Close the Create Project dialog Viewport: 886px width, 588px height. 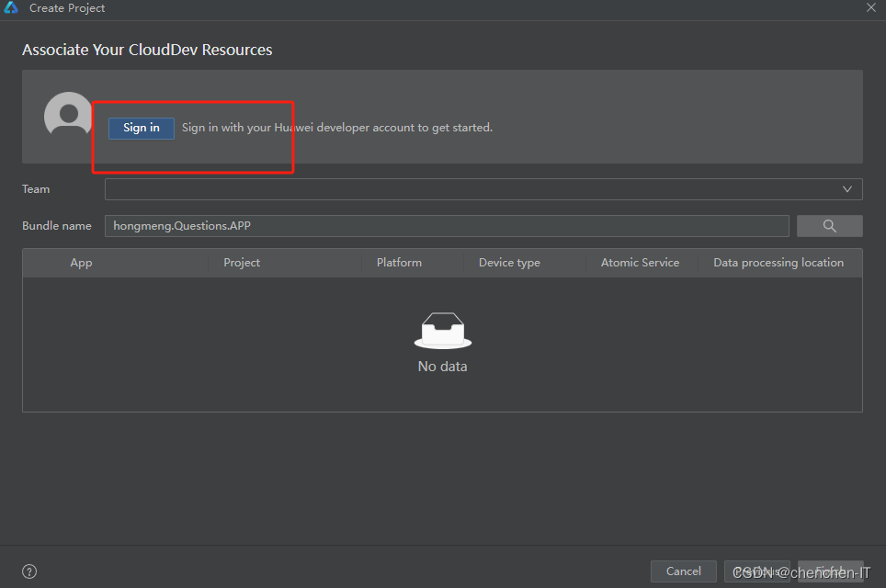pyautogui.click(x=870, y=7)
